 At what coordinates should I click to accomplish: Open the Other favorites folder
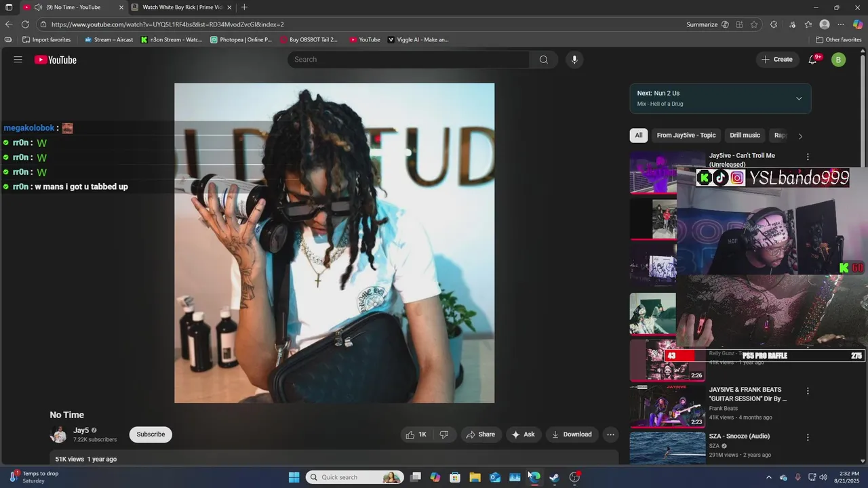pos(838,39)
